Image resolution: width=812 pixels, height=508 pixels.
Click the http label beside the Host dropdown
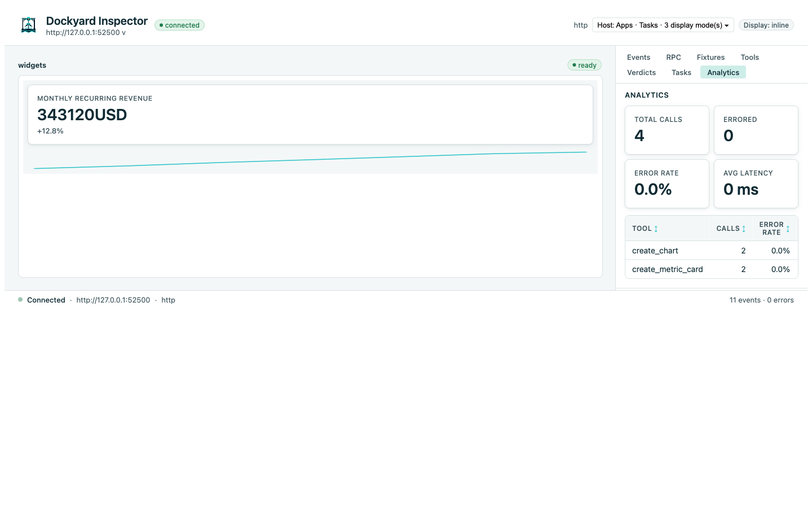tap(580, 25)
